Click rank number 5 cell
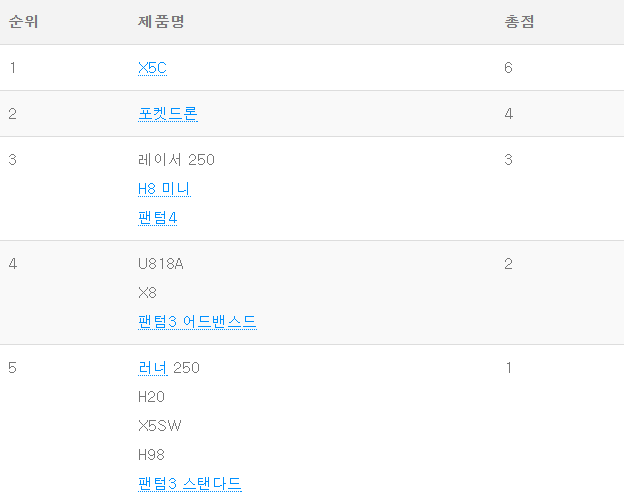The height and width of the screenshot is (500, 624). 12,368
